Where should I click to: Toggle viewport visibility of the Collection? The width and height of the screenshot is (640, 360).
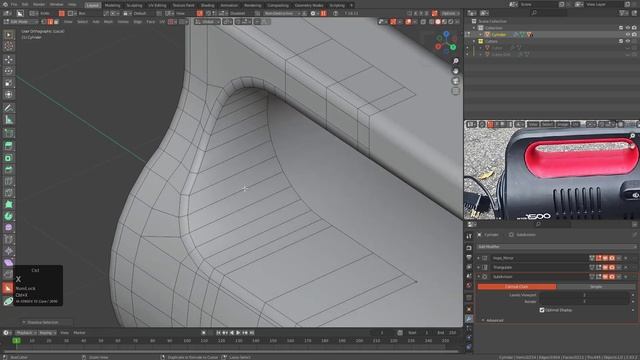coord(628,28)
